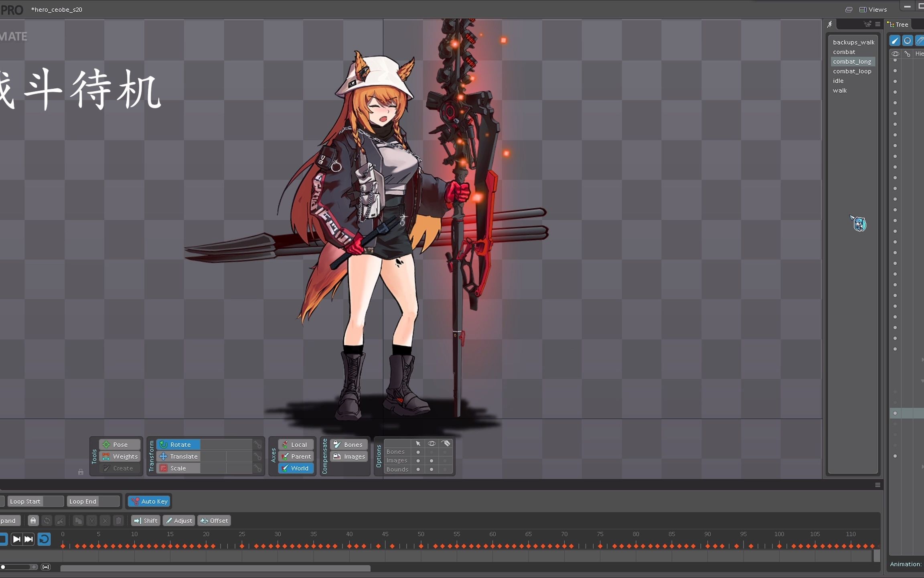This screenshot has height=578, width=924.
Task: Select the walk animation
Action: coord(853,90)
